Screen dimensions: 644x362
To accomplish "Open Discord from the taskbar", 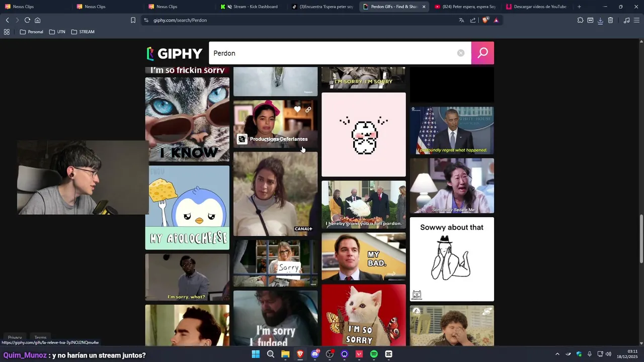I will pyautogui.click(x=315, y=354).
